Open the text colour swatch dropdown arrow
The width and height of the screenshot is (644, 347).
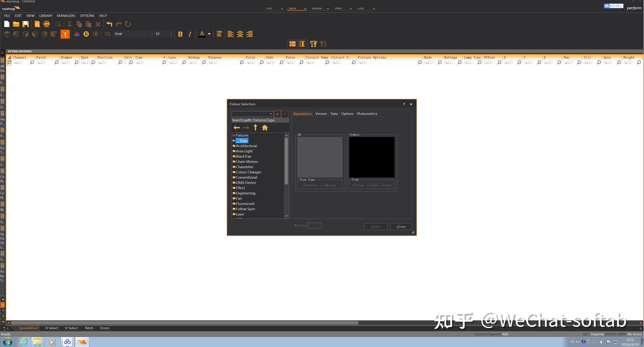click(209, 34)
